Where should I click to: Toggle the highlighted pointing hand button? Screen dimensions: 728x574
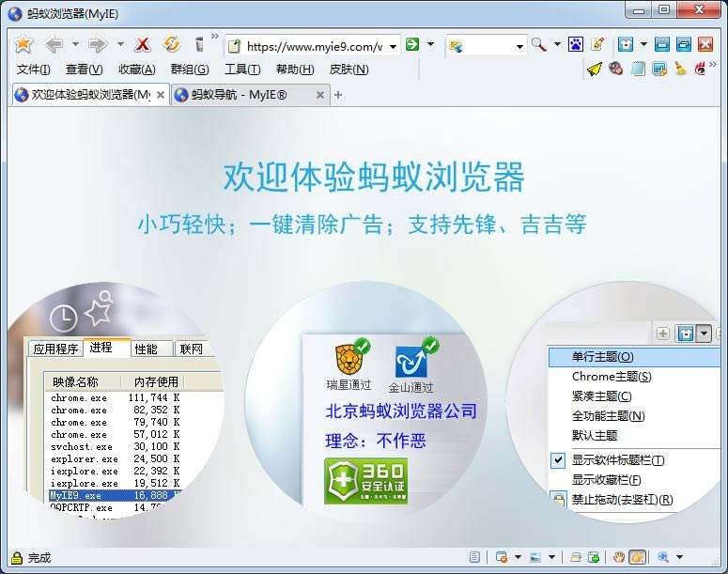[637, 557]
